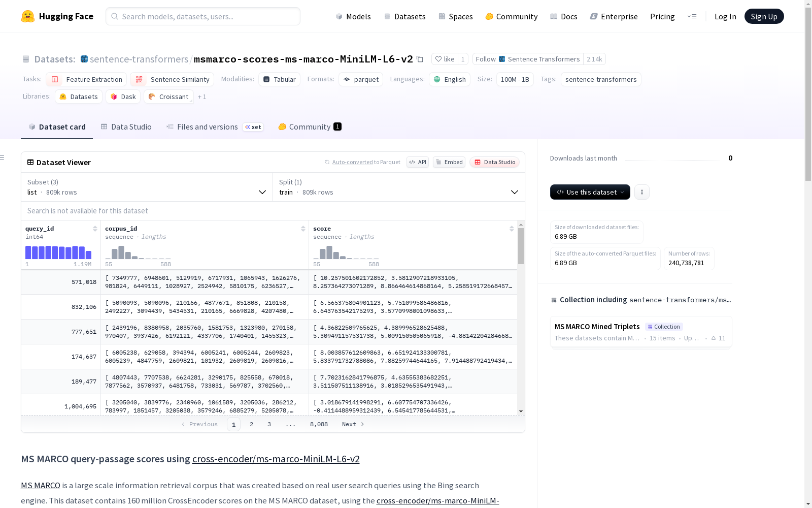812x508 pixels.
Task: Switch to the Dataset card tab
Action: tap(57, 127)
